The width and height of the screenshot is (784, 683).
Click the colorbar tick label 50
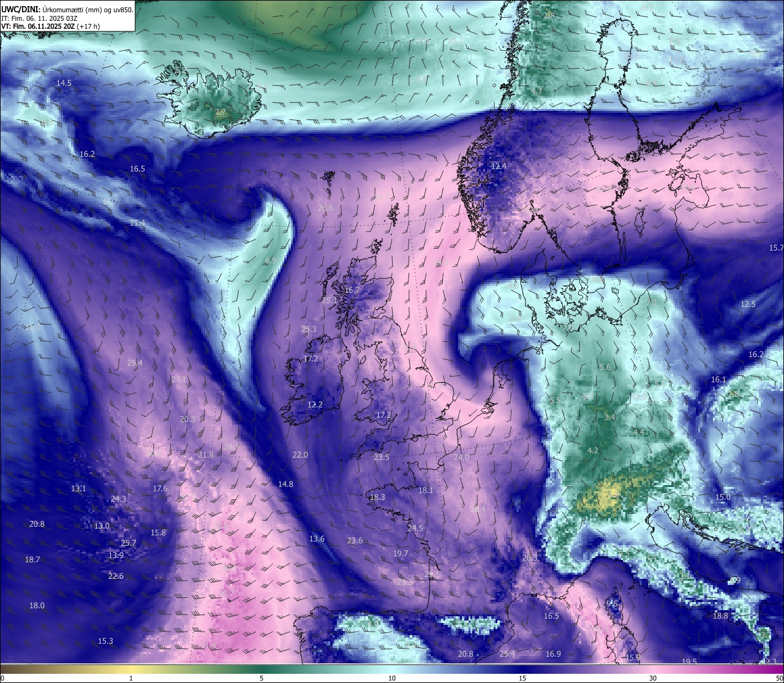[x=779, y=678]
